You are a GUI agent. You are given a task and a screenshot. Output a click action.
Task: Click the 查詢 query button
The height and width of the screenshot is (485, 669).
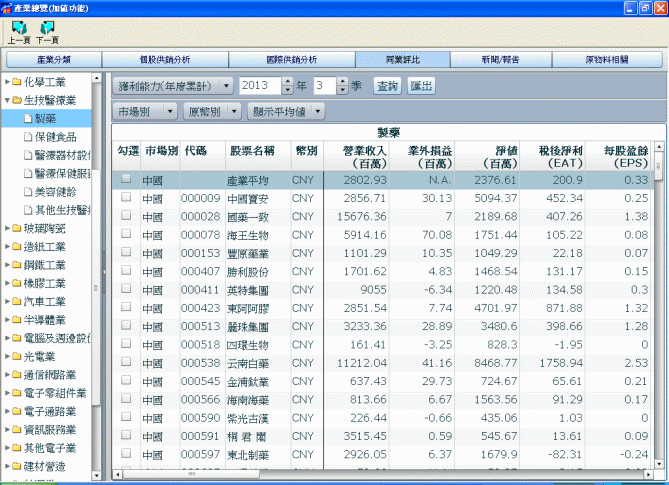[387, 86]
